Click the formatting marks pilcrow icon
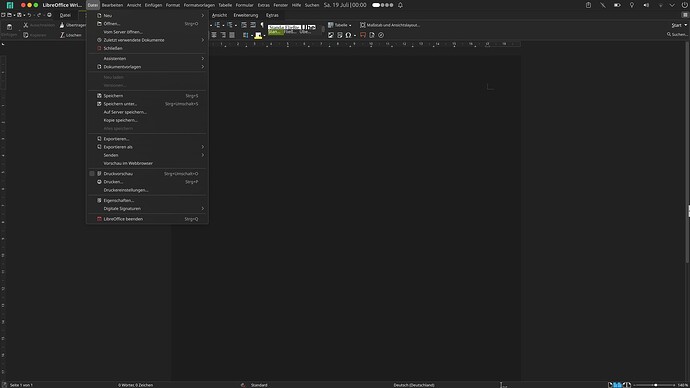The width and height of the screenshot is (690, 388). pyautogui.click(x=262, y=25)
